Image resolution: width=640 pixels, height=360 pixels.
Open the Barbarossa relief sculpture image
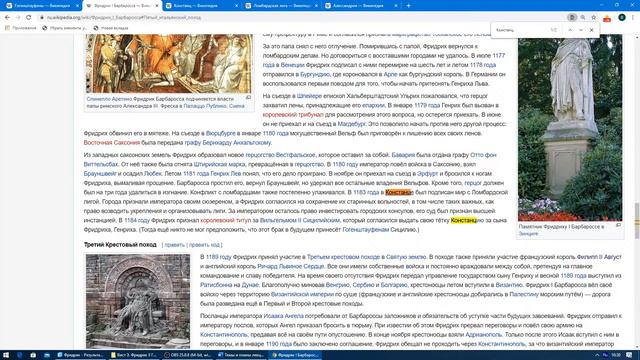(x=138, y=301)
